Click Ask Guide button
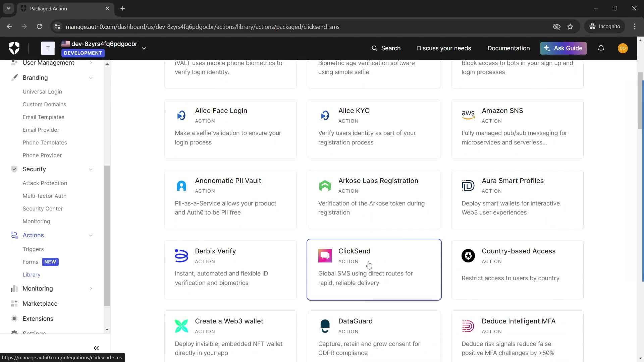This screenshot has height=362, width=644. click(x=563, y=48)
